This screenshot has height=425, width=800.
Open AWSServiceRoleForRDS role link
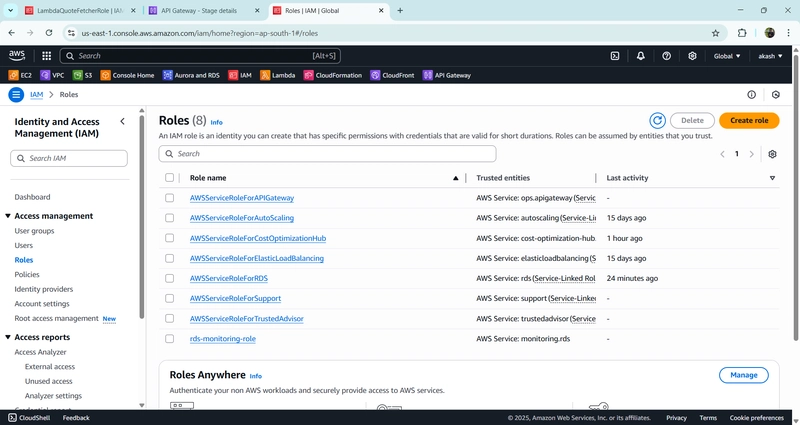point(229,279)
